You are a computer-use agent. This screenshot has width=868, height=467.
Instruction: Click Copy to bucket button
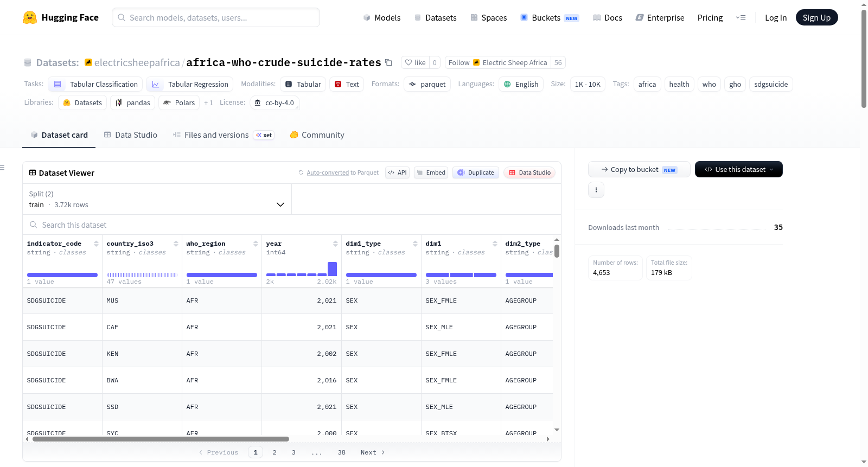pyautogui.click(x=639, y=169)
